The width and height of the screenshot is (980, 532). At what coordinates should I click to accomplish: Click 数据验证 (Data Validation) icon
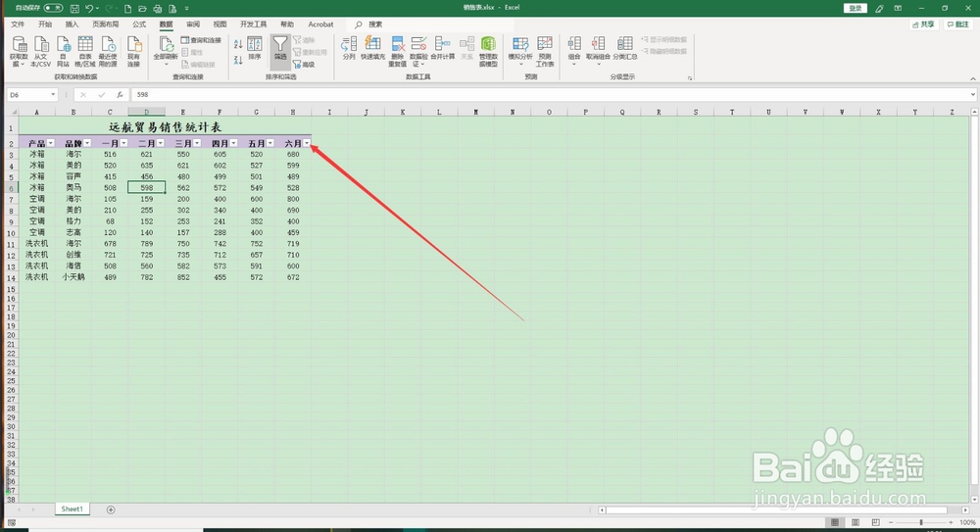(x=418, y=51)
